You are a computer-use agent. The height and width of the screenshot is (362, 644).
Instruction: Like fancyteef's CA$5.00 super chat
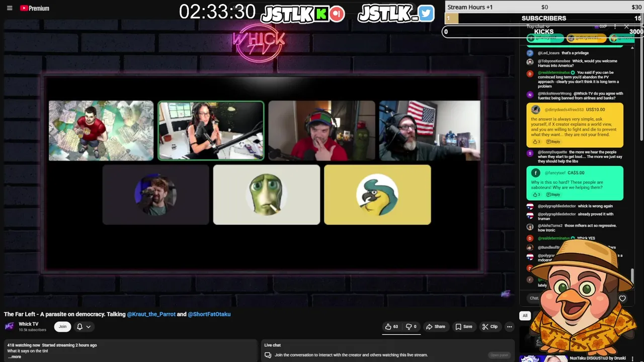coord(535,195)
